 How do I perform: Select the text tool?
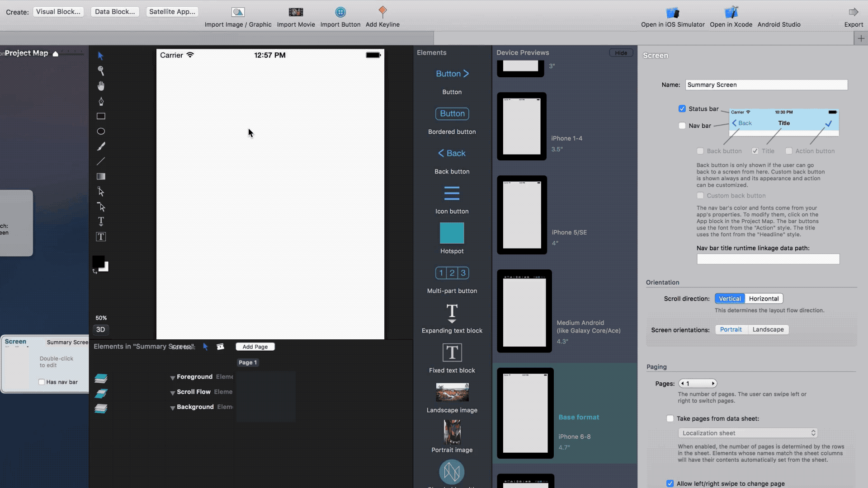(x=101, y=221)
